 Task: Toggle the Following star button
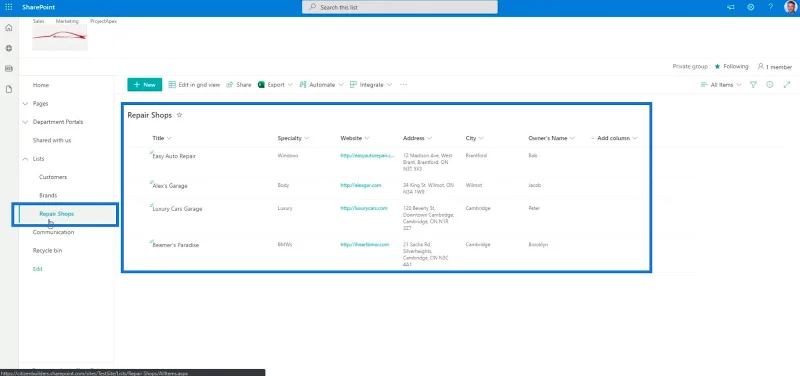(x=731, y=66)
